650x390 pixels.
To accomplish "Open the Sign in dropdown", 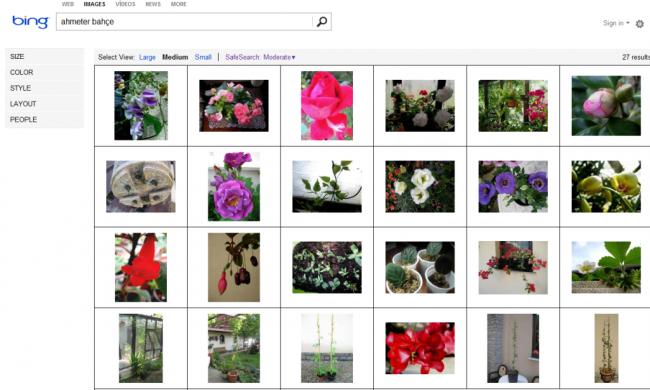I will pos(616,23).
